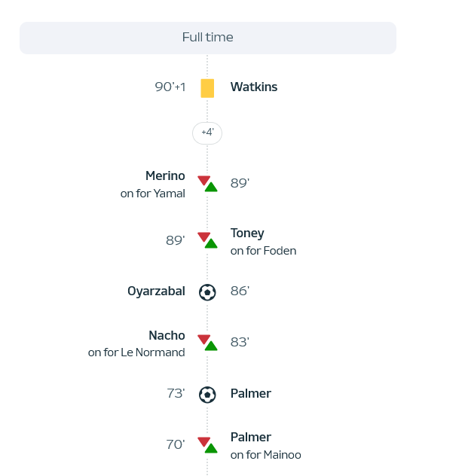Click the 90'+1 time stamp
Image resolution: width=465 pixels, height=476 pixels.
pyautogui.click(x=170, y=87)
